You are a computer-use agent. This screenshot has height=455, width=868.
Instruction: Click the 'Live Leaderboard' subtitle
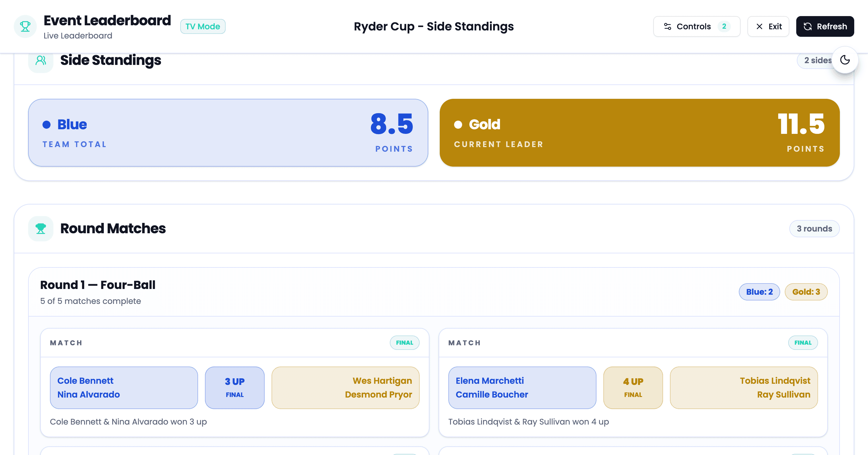78,36
